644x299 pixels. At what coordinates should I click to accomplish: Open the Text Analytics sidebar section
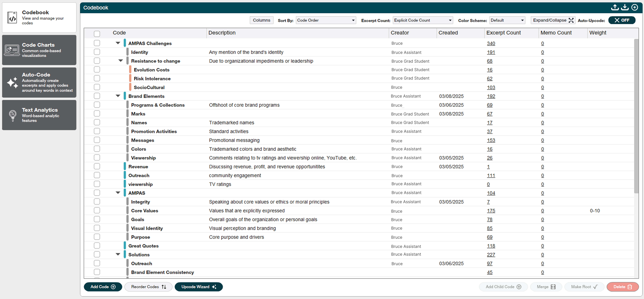coord(39,115)
